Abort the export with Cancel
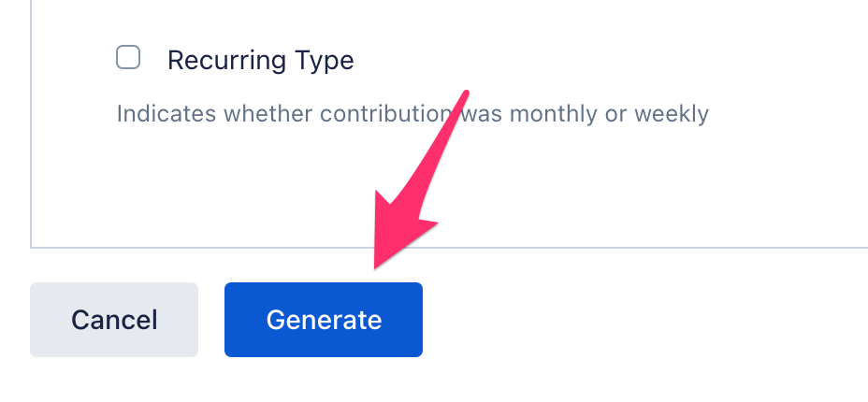 [x=114, y=320]
